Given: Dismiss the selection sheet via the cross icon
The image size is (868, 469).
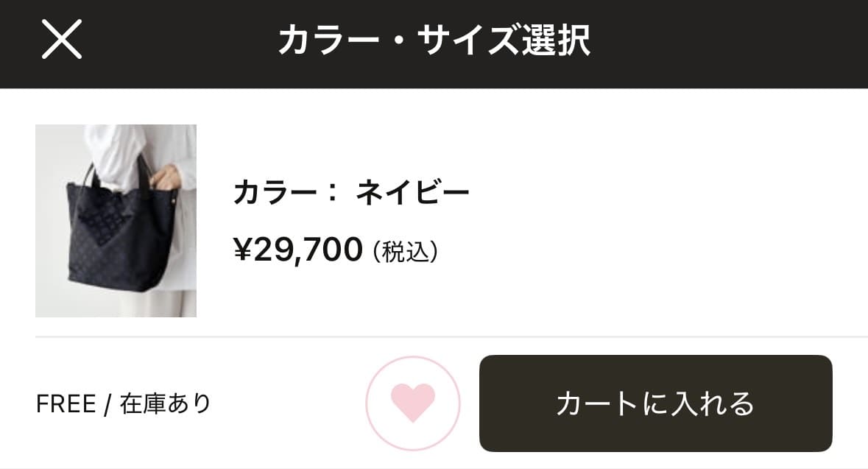Looking at the screenshot, I should 62,40.
